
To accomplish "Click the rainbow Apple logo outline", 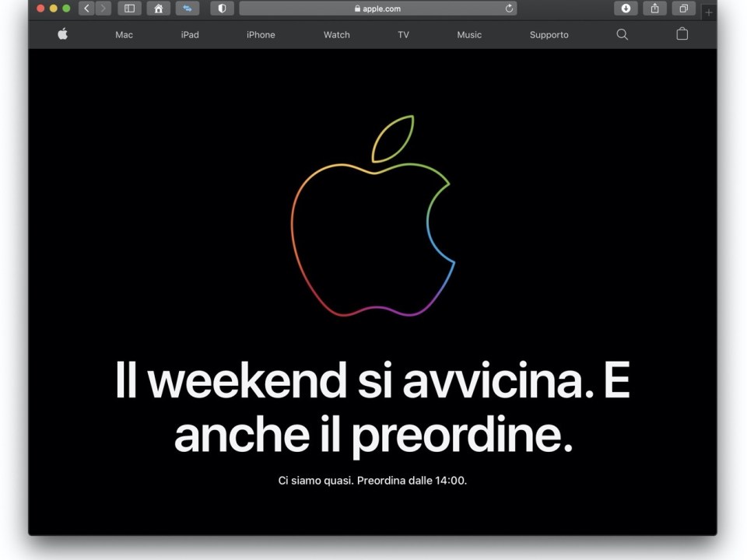I will click(x=373, y=215).
